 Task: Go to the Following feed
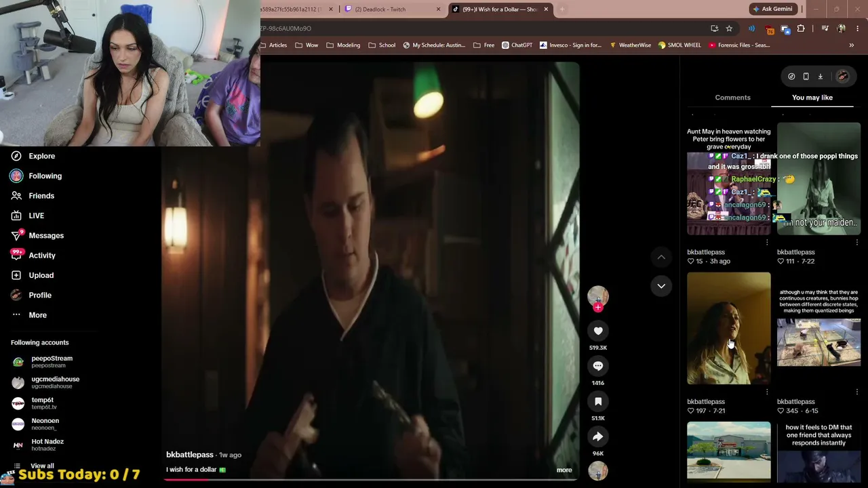pos(37,176)
